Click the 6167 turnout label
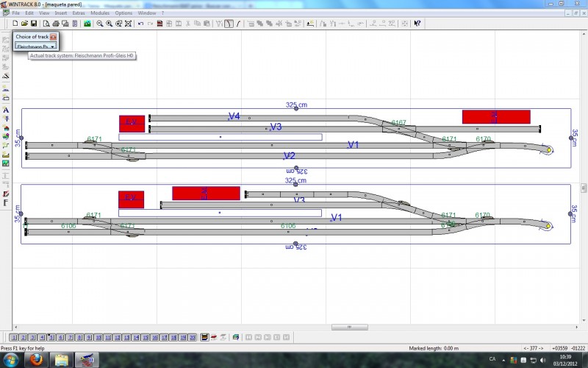This screenshot has width=588, height=368. [x=398, y=122]
